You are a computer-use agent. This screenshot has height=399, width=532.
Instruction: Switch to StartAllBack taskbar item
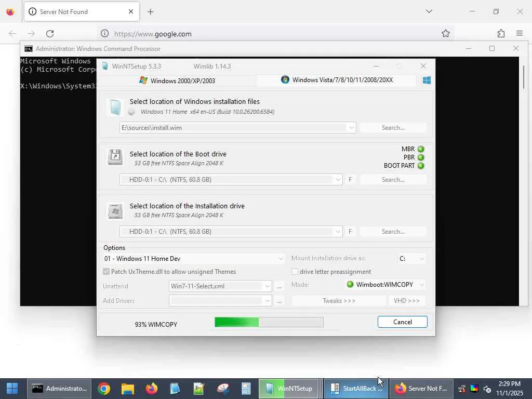click(356, 389)
